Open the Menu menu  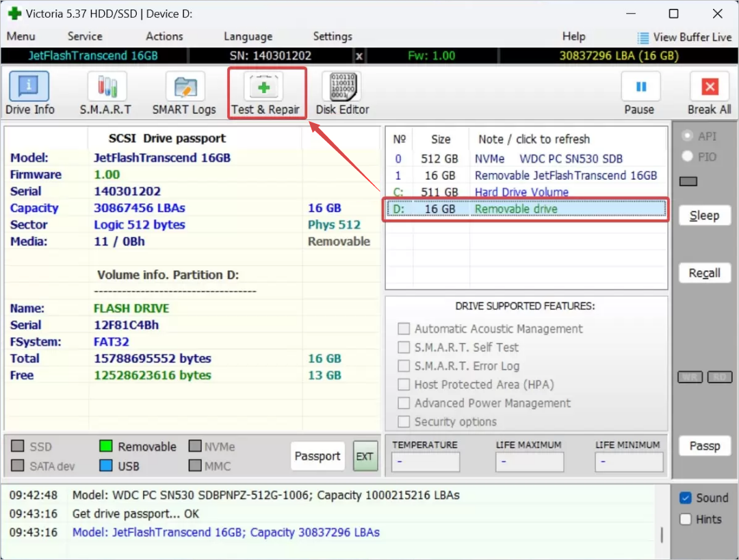[x=21, y=36]
